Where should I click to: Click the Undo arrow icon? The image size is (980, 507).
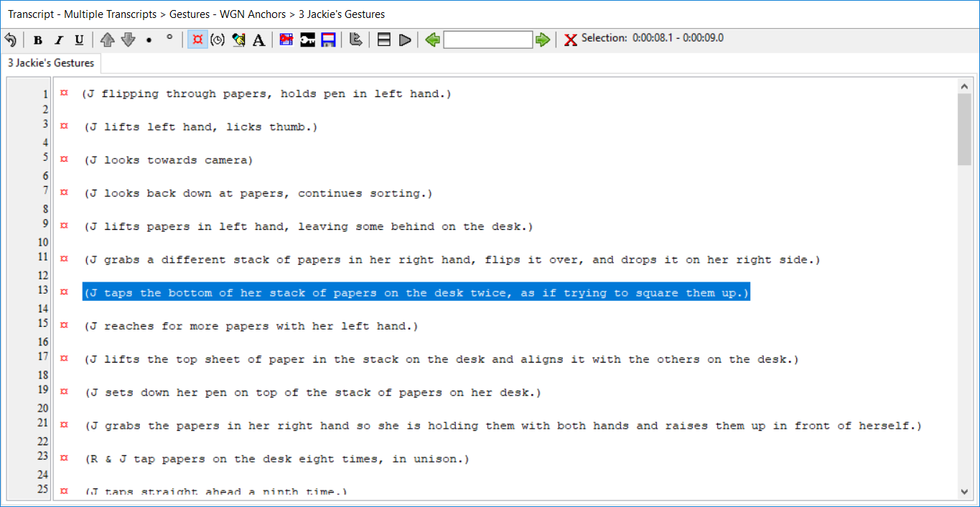(11, 39)
